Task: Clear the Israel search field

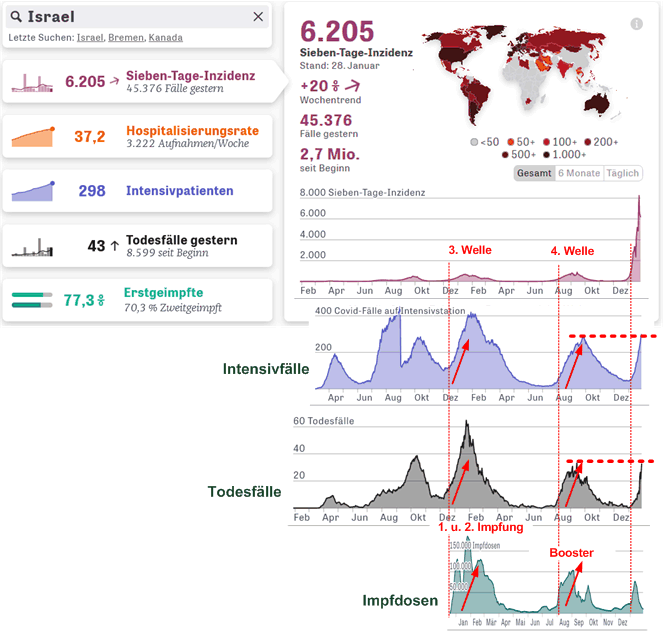Action: [x=258, y=17]
